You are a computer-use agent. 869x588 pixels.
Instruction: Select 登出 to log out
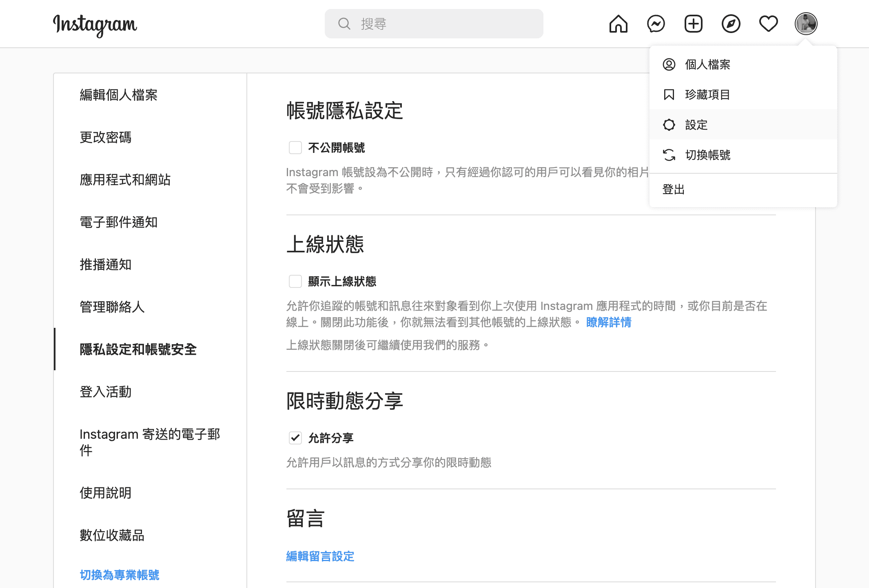(x=743, y=189)
